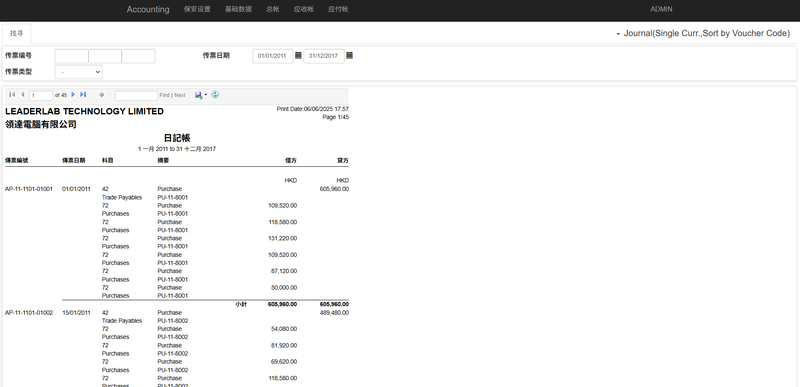Click credit amount 489,480.00

pyautogui.click(x=334, y=313)
